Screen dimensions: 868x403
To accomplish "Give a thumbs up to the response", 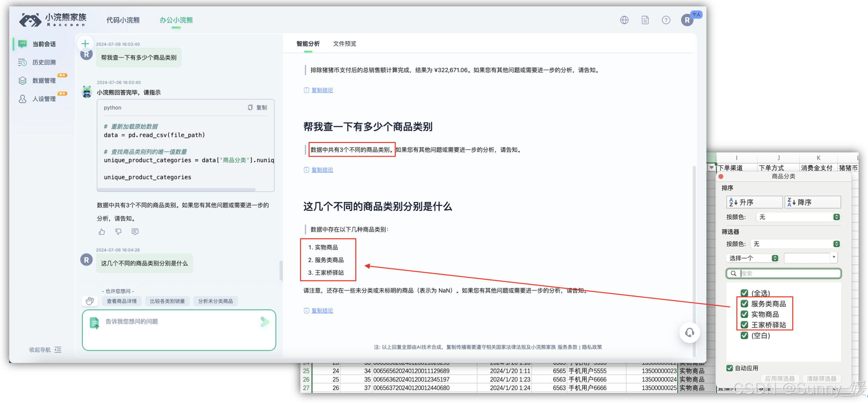I will pyautogui.click(x=101, y=231).
